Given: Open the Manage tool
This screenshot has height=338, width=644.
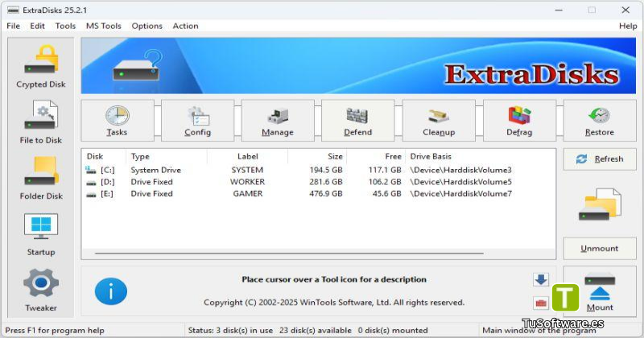Looking at the screenshot, I should 278,121.
